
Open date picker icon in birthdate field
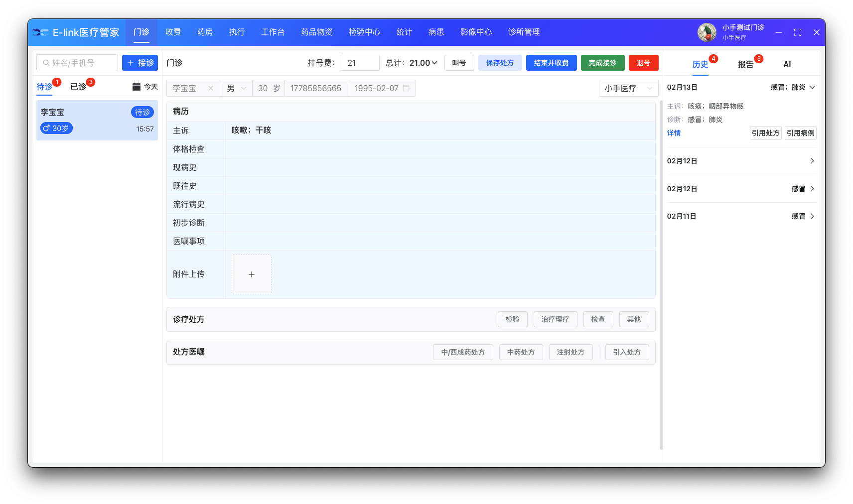tap(406, 88)
